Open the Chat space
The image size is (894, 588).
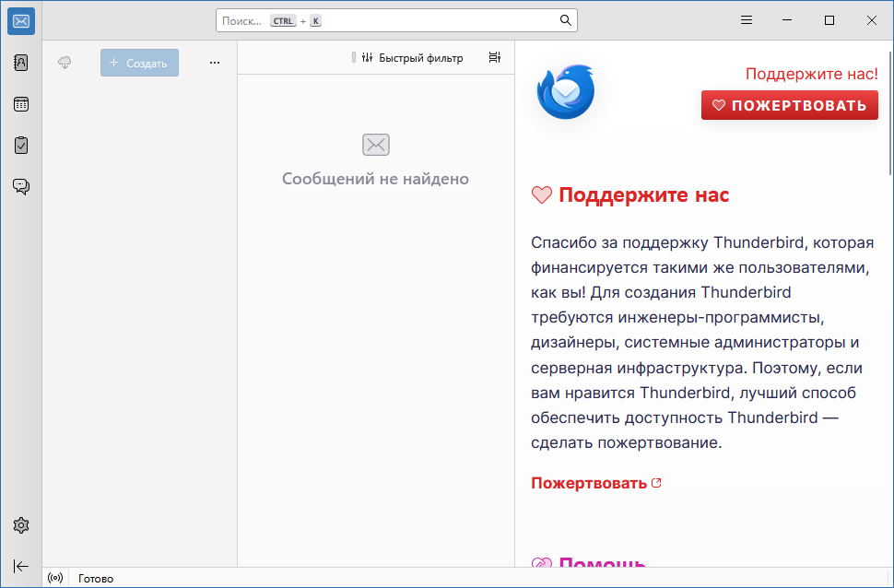21,187
